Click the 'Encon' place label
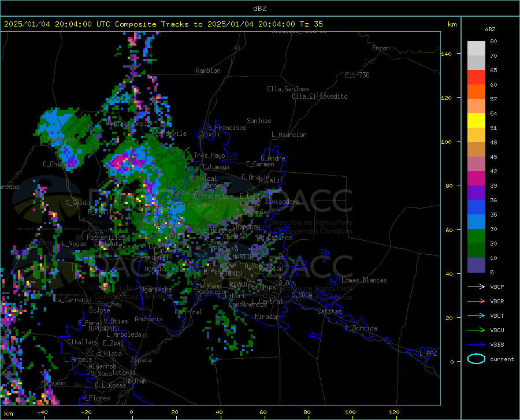The height and width of the screenshot is (420, 520). pyautogui.click(x=381, y=48)
